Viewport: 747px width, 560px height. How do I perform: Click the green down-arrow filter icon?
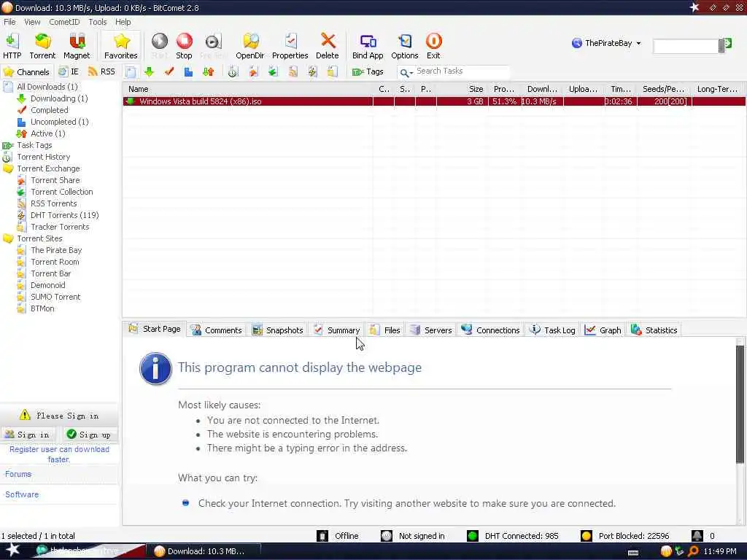click(x=149, y=72)
